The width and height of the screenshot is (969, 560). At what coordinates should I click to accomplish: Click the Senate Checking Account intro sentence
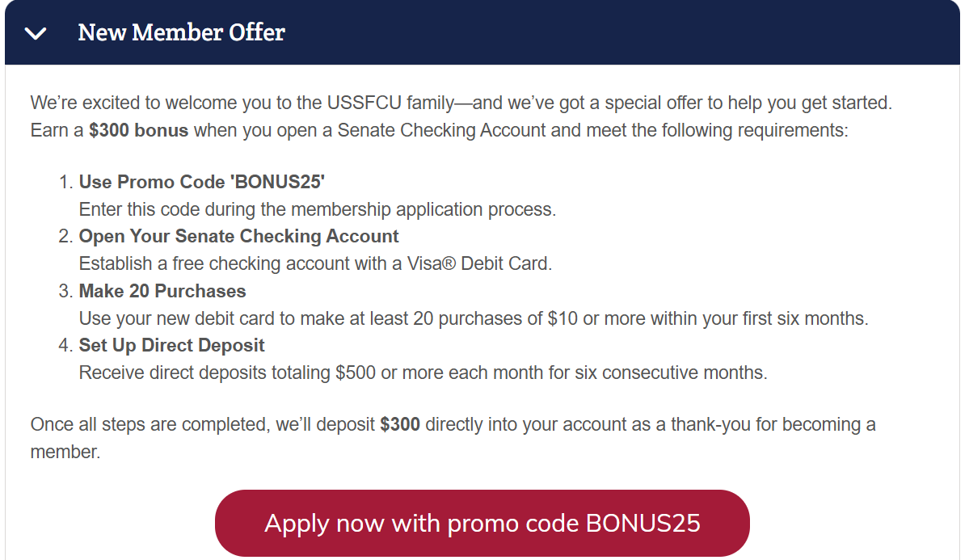pyautogui.click(x=440, y=130)
